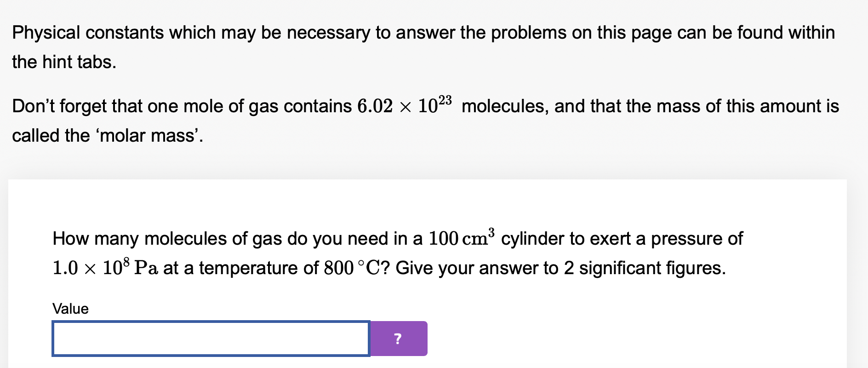Click the "Value" field label

pos(70,309)
